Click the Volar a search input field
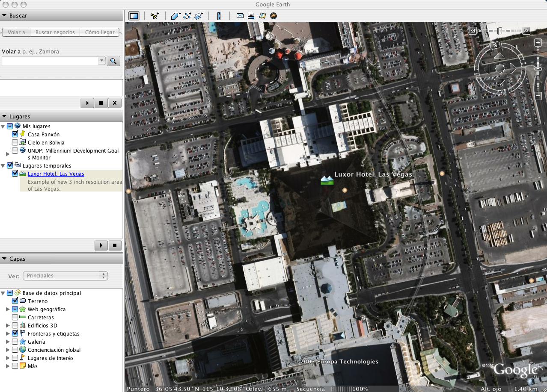547x392 pixels. tap(50, 61)
